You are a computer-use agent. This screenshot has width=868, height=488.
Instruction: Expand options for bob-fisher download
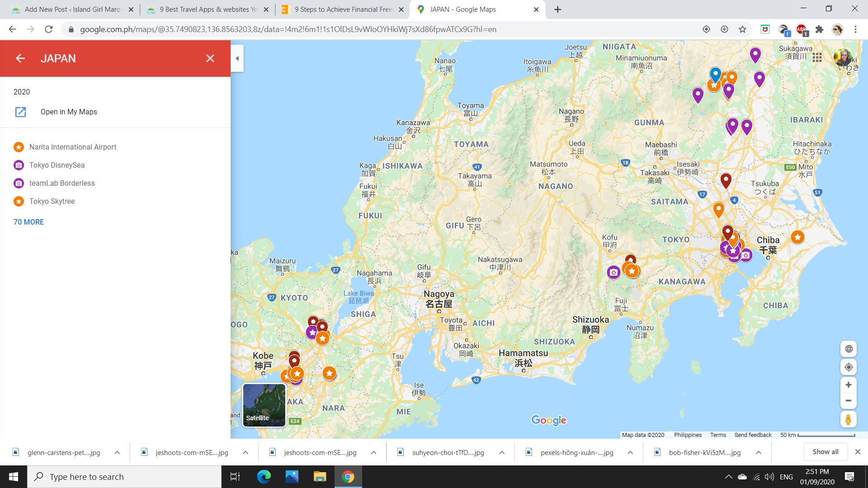pyautogui.click(x=759, y=452)
